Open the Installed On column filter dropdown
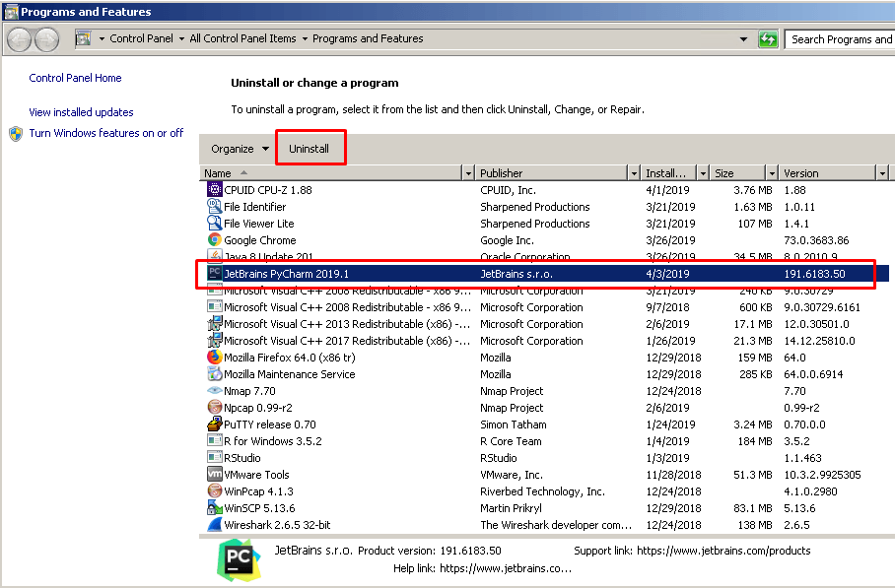The width and height of the screenshot is (895, 588). click(703, 172)
